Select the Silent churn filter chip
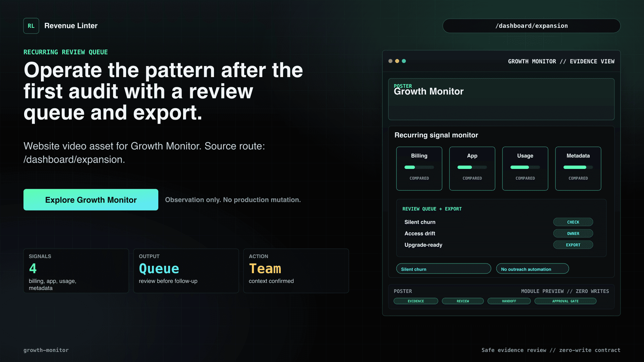 444,269
